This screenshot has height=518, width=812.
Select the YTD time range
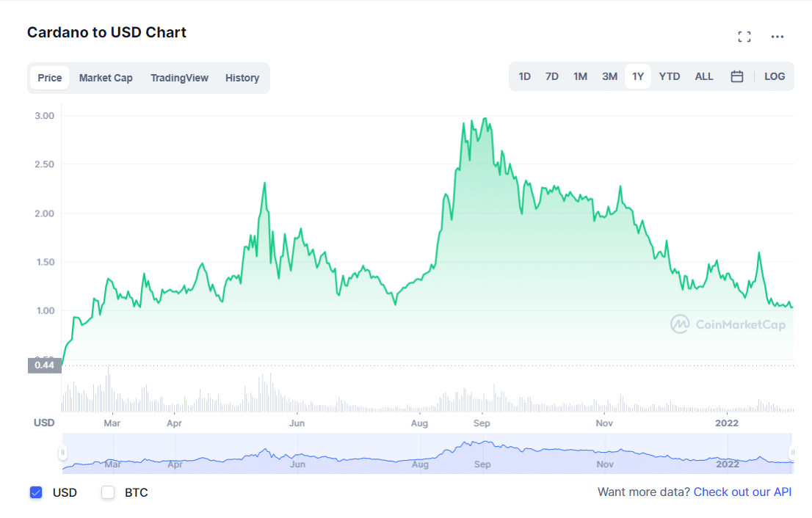[669, 76]
